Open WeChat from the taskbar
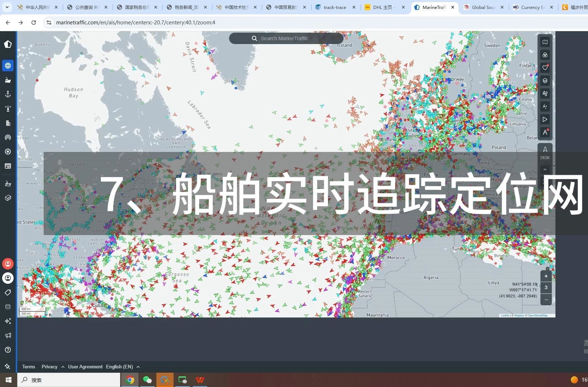The width and height of the screenshot is (588, 387). 147,380
